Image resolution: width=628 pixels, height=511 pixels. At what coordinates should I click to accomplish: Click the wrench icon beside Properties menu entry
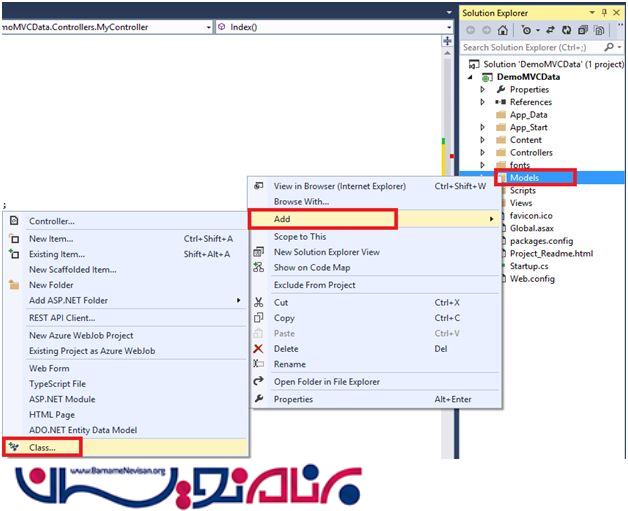click(259, 399)
